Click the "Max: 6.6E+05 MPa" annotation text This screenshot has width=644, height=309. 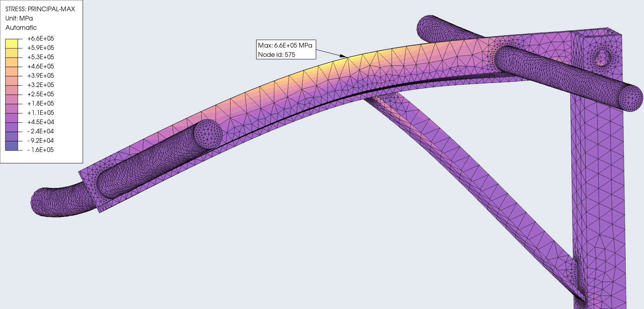[285, 45]
